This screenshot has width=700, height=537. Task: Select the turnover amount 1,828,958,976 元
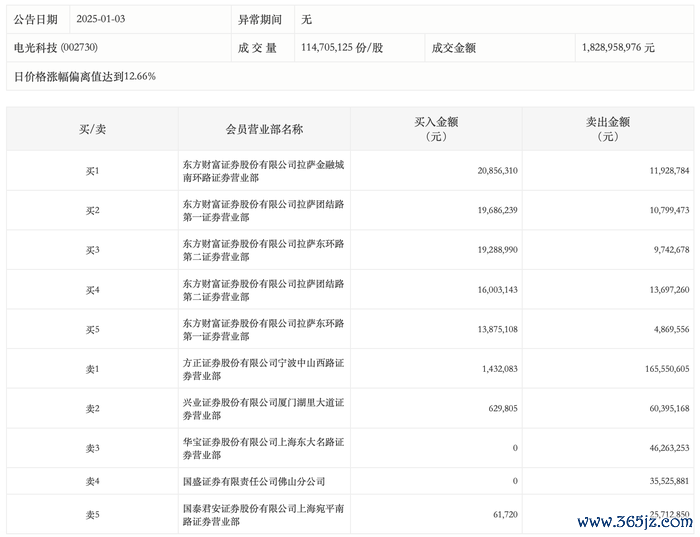[x=618, y=48]
